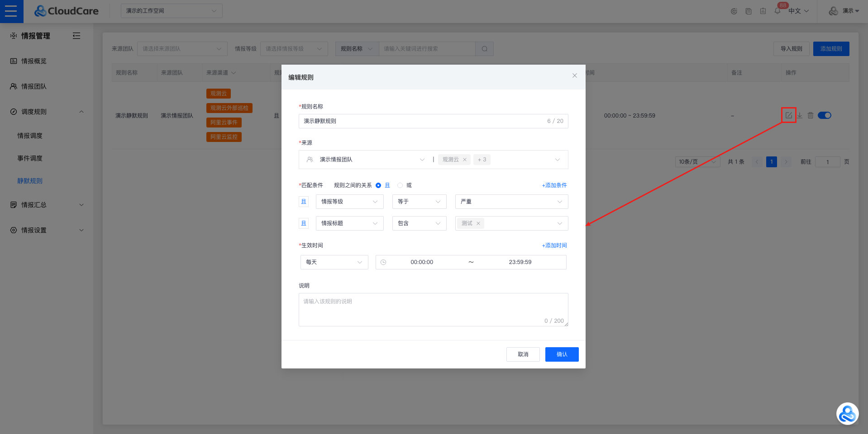Click the edit rule icon in the 操作 column
The height and width of the screenshot is (434, 868).
click(788, 115)
